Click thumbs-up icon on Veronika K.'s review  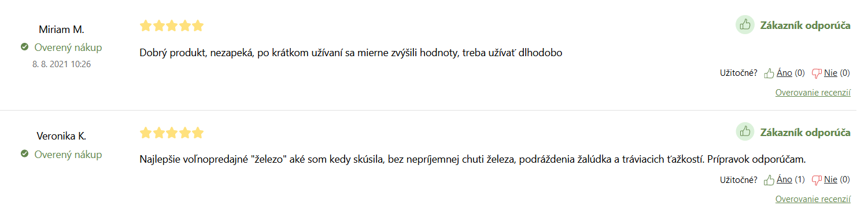[769, 180]
